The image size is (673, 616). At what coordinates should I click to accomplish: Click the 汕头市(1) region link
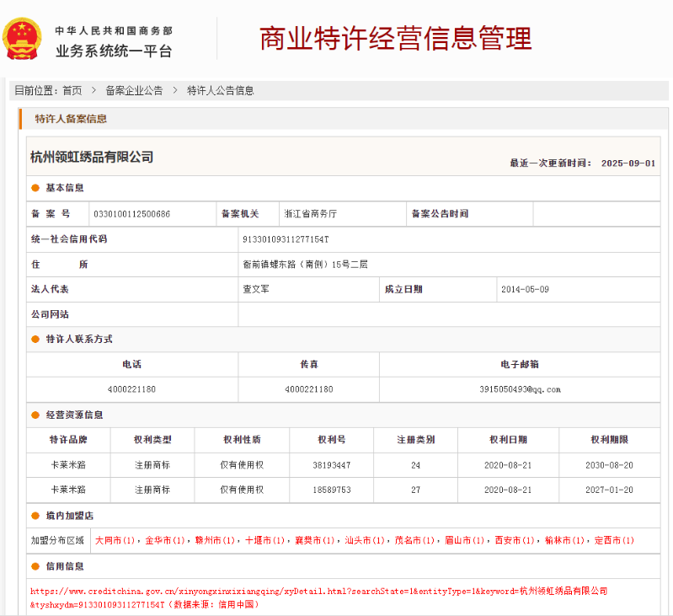tap(365, 540)
